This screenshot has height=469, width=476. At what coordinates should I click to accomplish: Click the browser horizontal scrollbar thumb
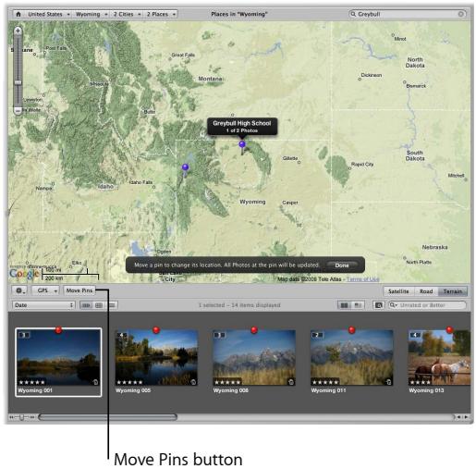pos(108,417)
